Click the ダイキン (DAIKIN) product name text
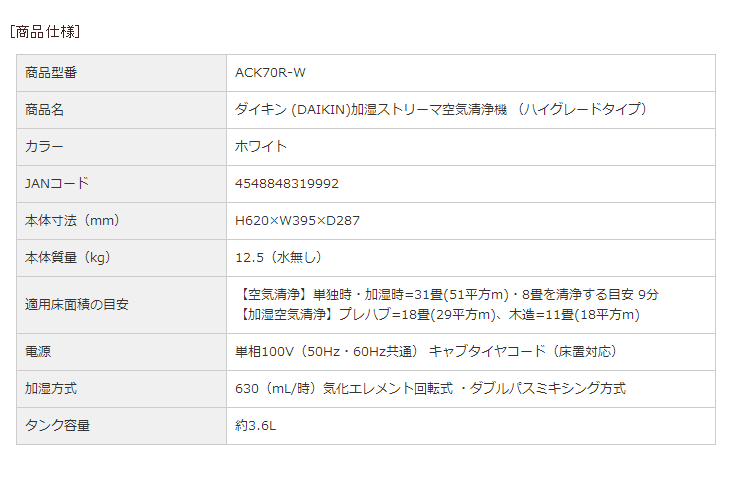This screenshot has height=478, width=738. (x=441, y=109)
